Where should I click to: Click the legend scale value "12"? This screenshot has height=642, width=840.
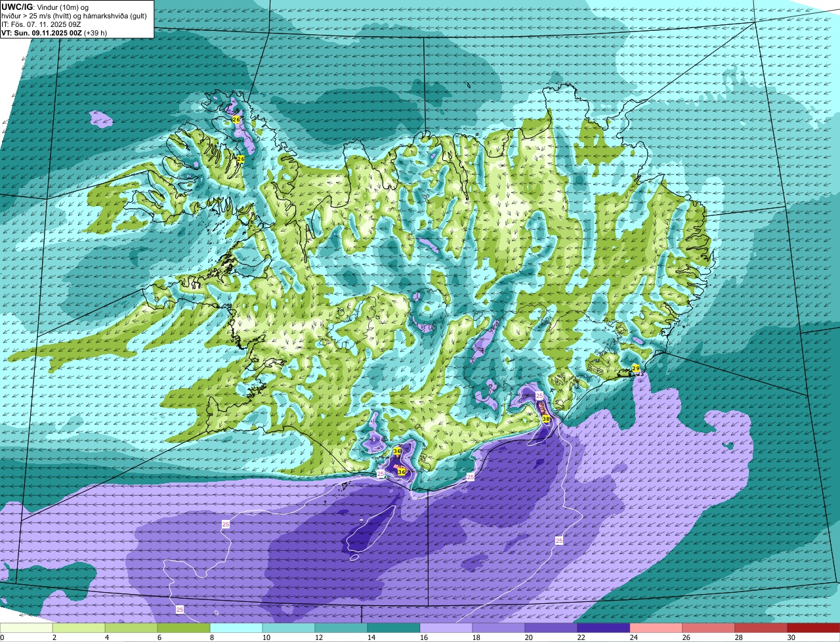(x=319, y=637)
